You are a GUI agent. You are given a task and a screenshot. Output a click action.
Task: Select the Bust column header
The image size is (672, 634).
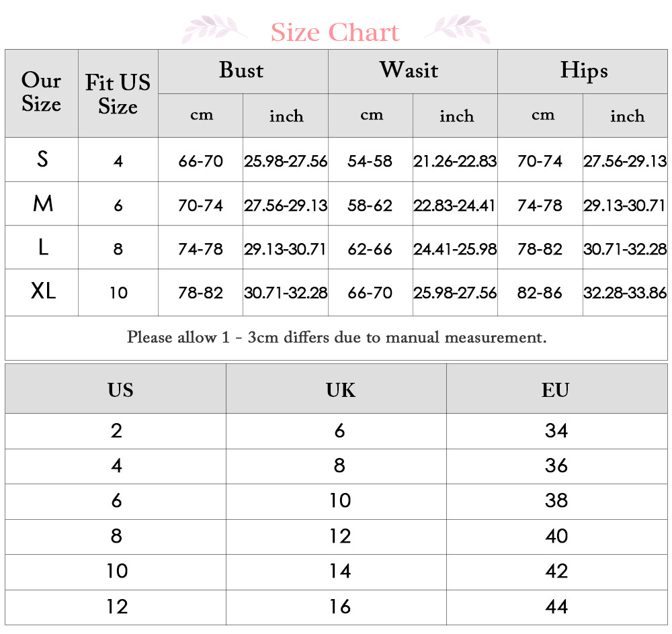(x=243, y=72)
